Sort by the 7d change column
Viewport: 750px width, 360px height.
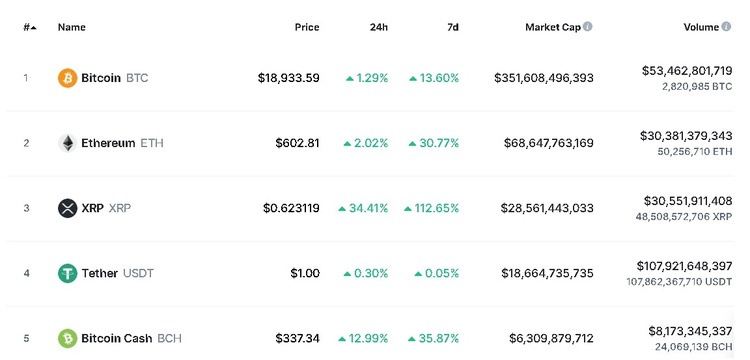(452, 27)
